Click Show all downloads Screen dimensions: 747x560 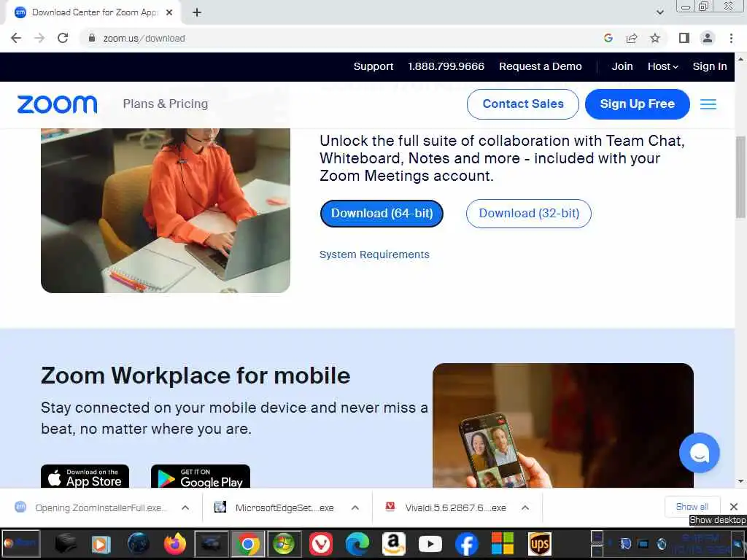[692, 507]
